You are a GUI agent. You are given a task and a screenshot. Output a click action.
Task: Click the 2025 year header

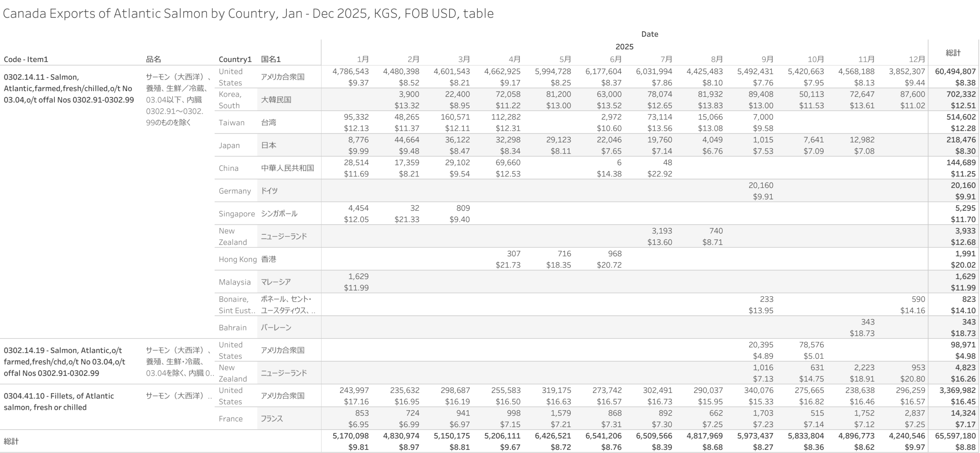click(x=624, y=47)
